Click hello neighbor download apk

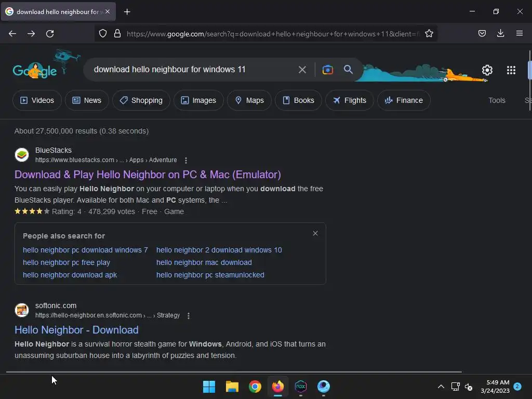pos(70,275)
